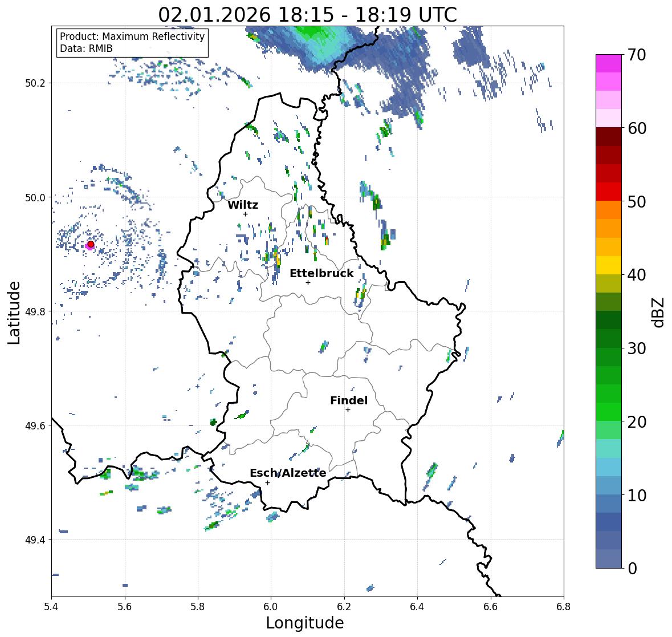Click the "Data: RMIB" legend line
The width and height of the screenshot is (672, 637).
point(86,48)
